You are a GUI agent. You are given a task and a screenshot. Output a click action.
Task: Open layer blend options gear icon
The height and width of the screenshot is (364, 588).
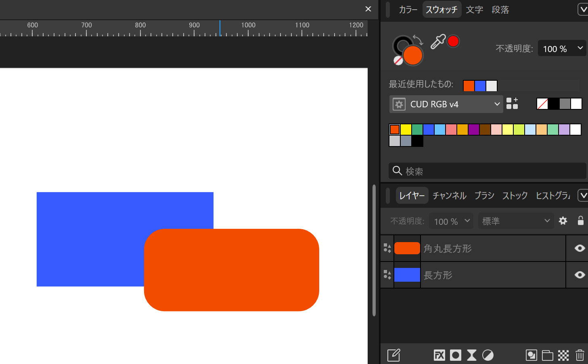click(563, 221)
